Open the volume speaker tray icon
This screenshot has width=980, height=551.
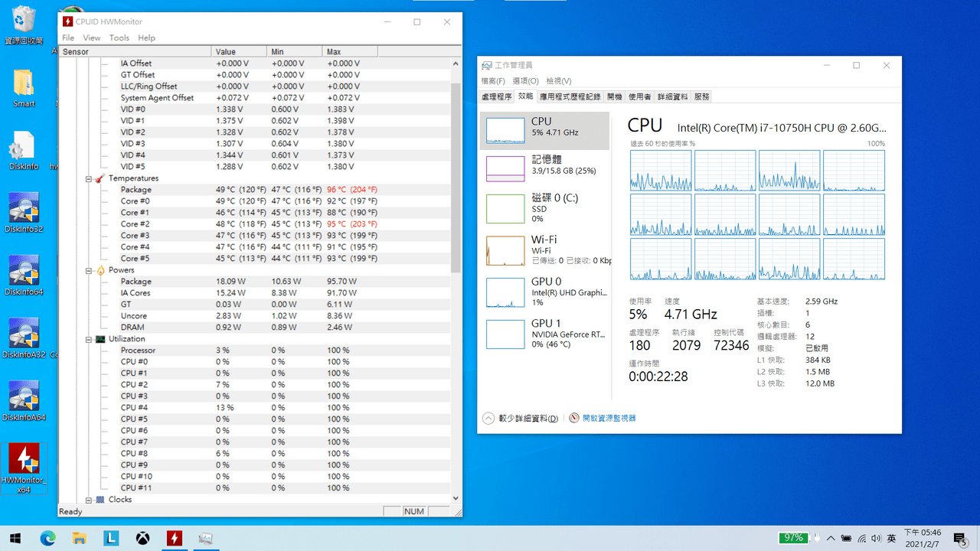[x=877, y=539]
